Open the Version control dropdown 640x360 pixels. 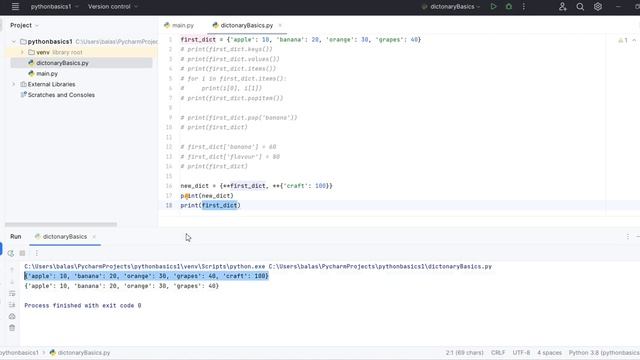pyautogui.click(x=113, y=7)
